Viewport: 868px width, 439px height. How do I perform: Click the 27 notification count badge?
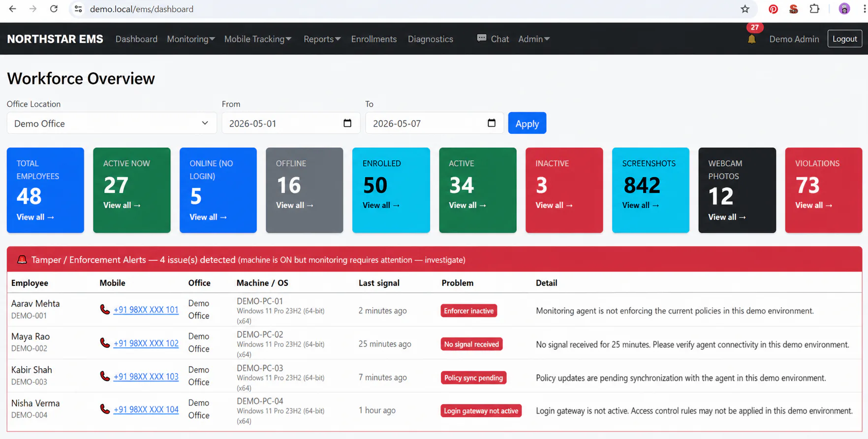pos(755,28)
